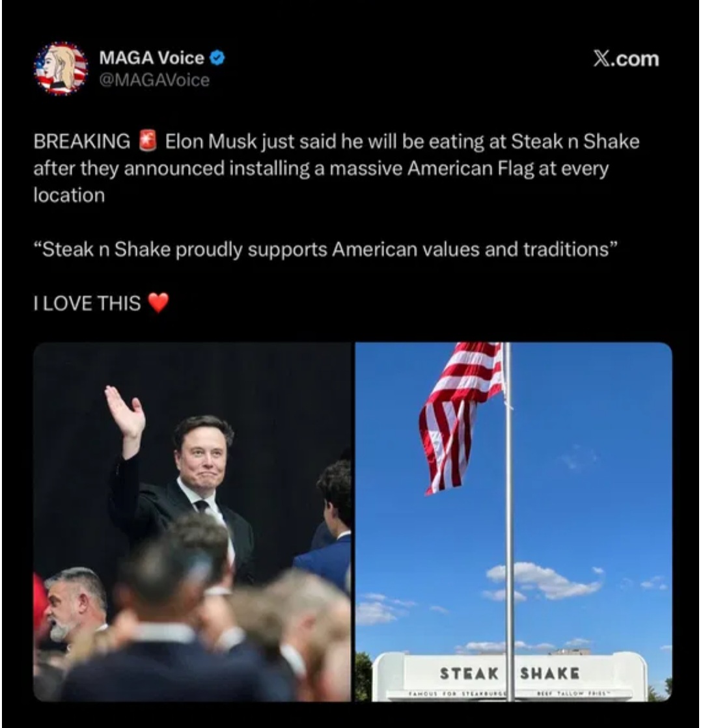Image resolution: width=703 pixels, height=728 pixels.
Task: Click the X.com logo text
Action: click(626, 59)
